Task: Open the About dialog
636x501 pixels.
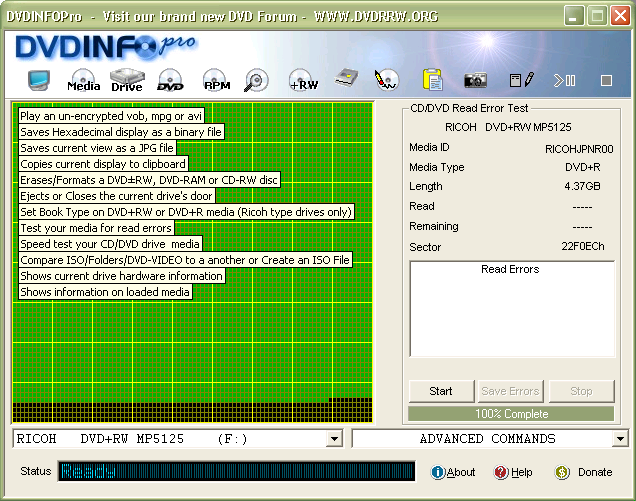Action: coord(453,472)
